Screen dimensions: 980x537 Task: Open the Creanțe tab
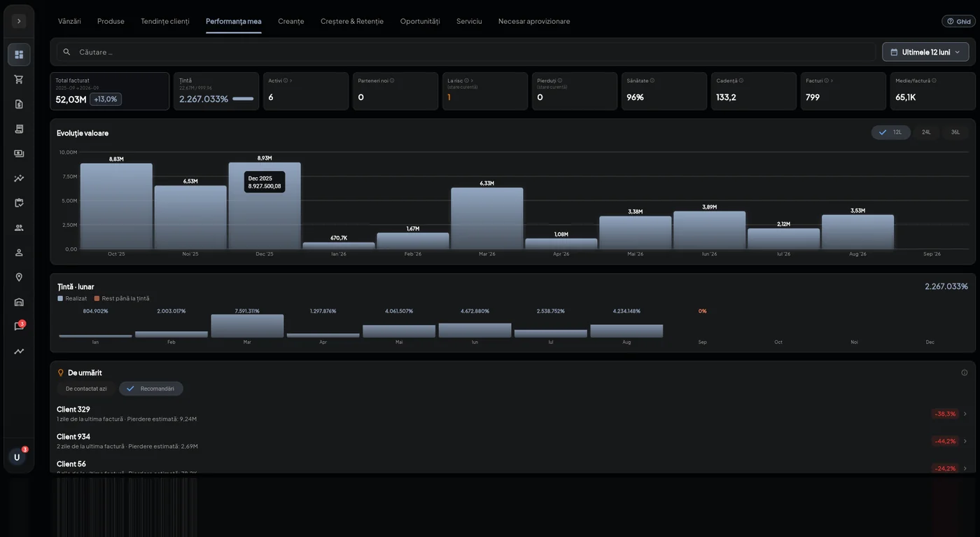pyautogui.click(x=291, y=21)
